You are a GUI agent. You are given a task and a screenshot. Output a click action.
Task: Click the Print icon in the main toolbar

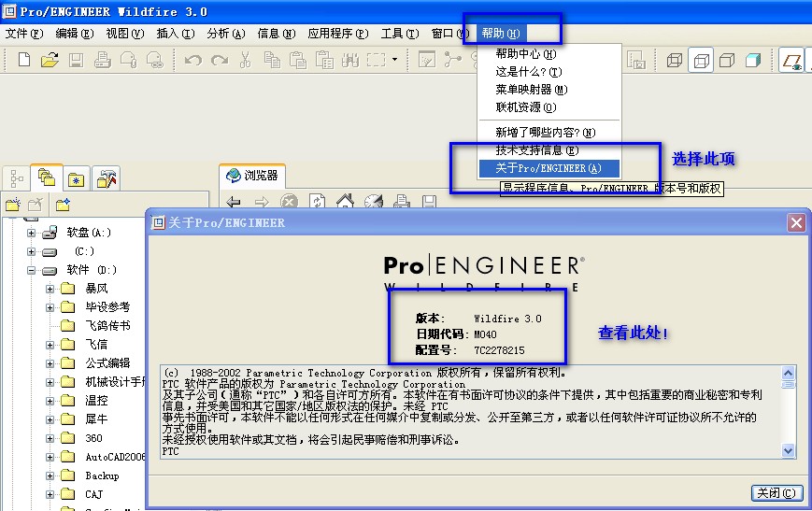tap(103, 60)
